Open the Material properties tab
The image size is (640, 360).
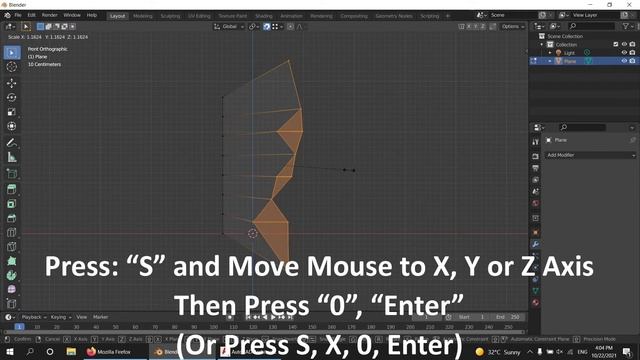[535, 302]
